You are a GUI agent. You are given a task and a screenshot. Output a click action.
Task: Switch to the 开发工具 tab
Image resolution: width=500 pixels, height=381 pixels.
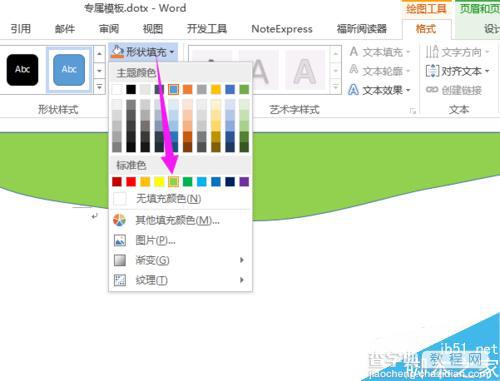(207, 29)
